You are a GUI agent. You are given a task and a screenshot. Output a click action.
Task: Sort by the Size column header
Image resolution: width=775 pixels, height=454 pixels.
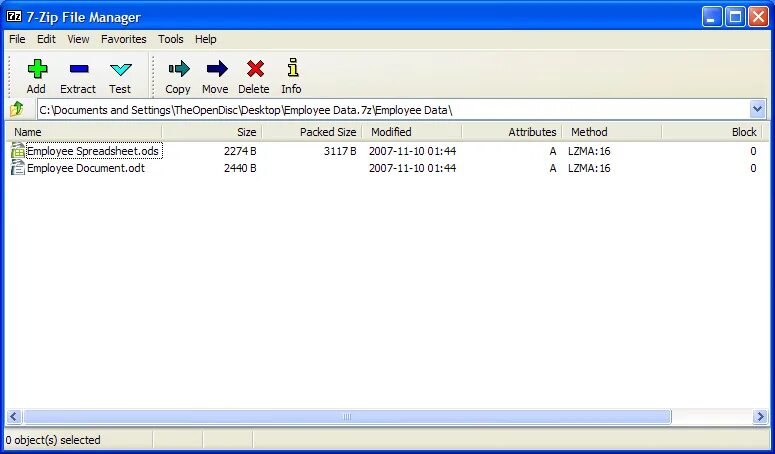212,132
